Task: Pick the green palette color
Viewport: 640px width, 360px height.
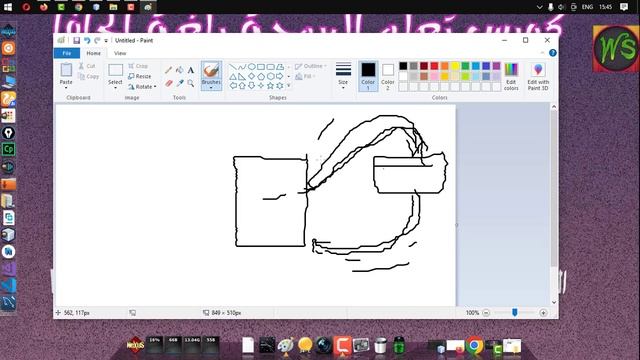Action: pyautogui.click(x=465, y=66)
